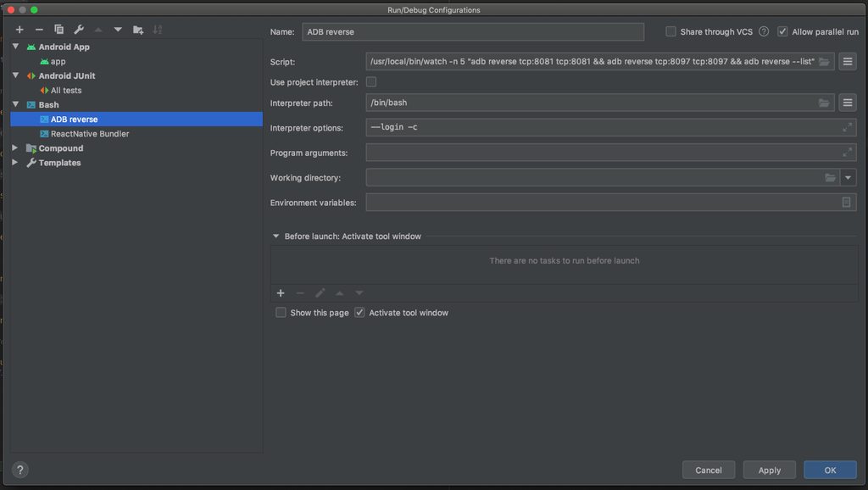
Task: Collapse the Bash group
Action: [15, 104]
